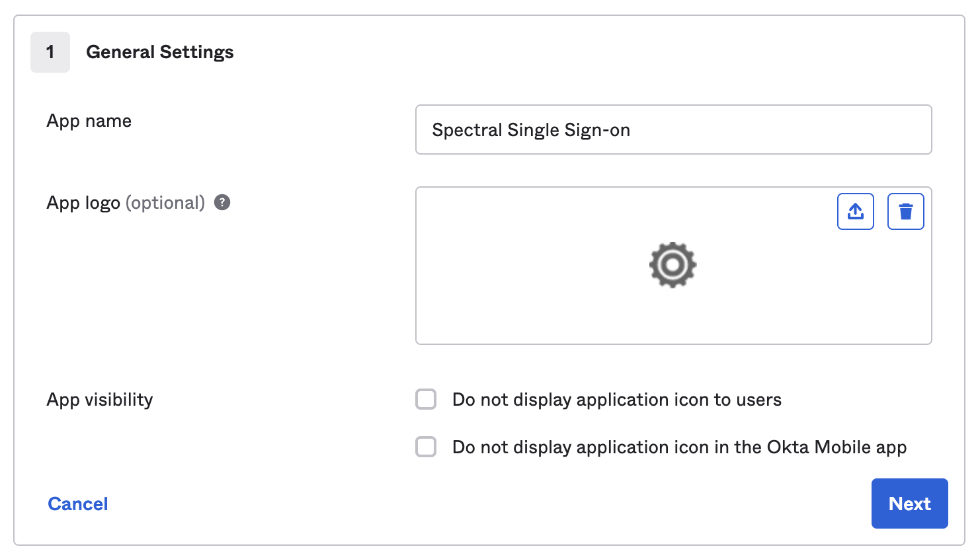Check the box to hide the icon from users
The height and width of the screenshot is (559, 980).
pyautogui.click(x=426, y=400)
